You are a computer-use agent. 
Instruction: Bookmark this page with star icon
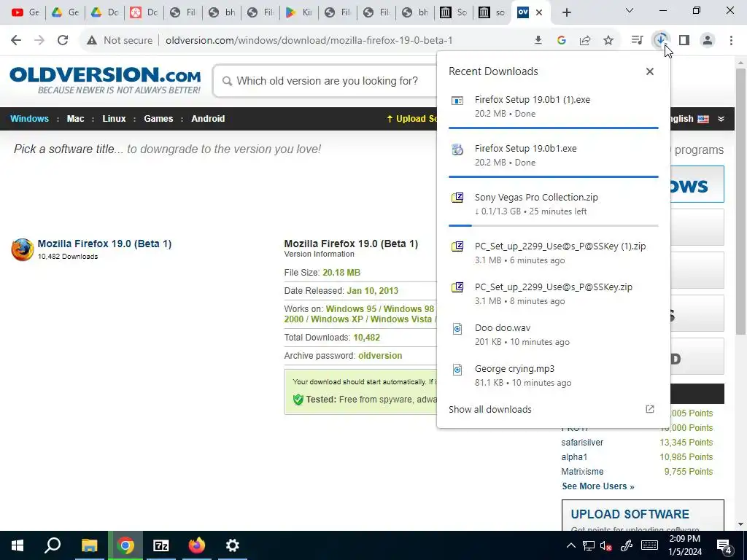click(608, 41)
